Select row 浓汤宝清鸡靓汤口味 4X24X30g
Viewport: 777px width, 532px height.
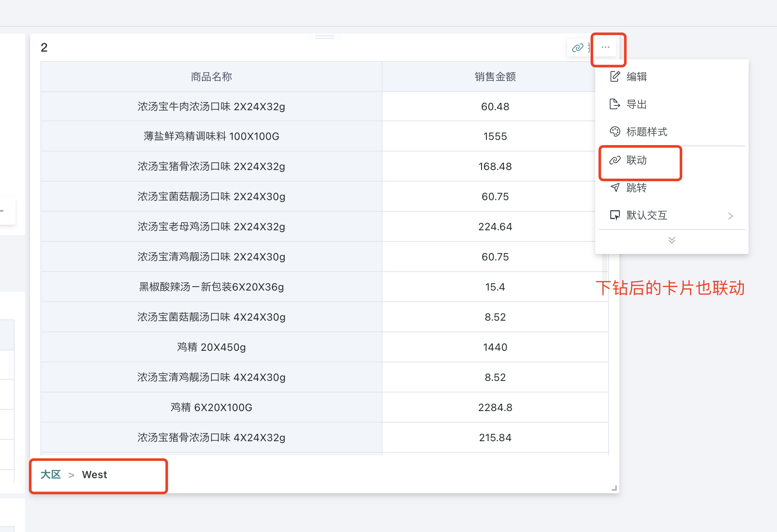(x=211, y=377)
